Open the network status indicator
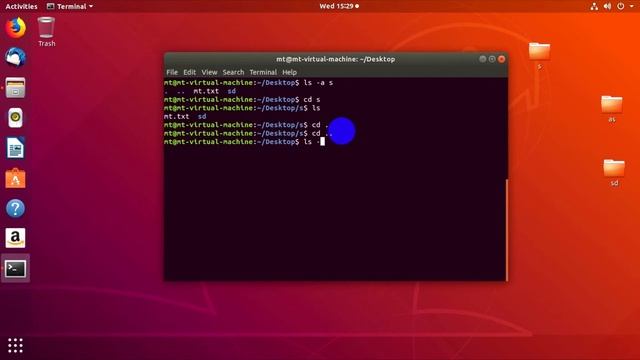 tap(594, 6)
